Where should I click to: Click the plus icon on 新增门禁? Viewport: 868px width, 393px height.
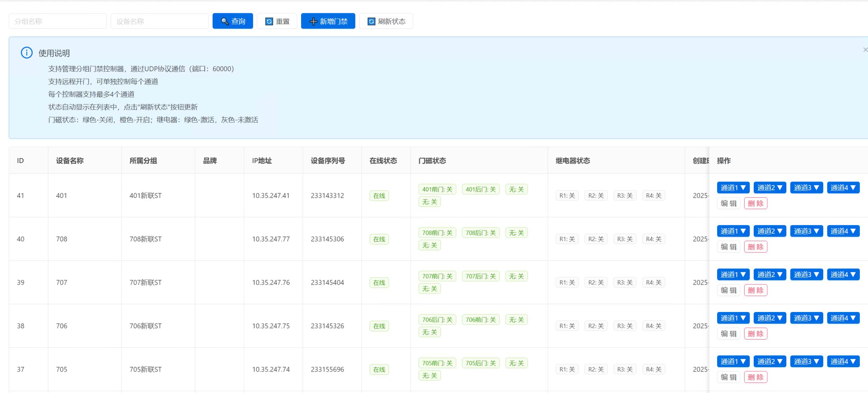313,21
